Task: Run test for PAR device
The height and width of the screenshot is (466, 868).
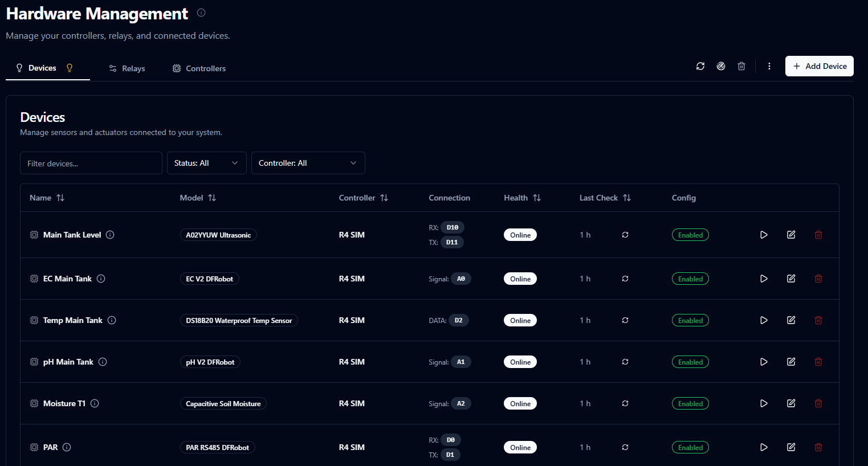Action: click(x=764, y=447)
